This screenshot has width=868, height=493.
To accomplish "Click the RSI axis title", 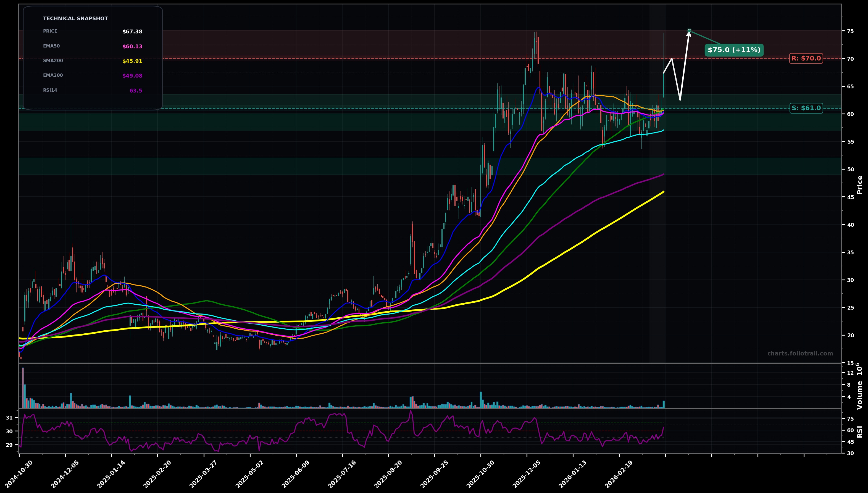I will [859, 432].
